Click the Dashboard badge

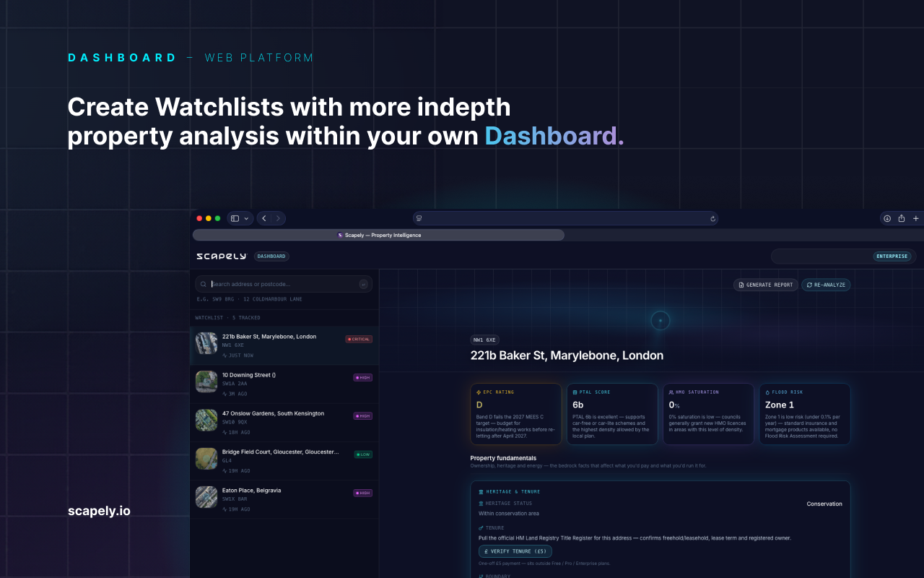point(271,256)
